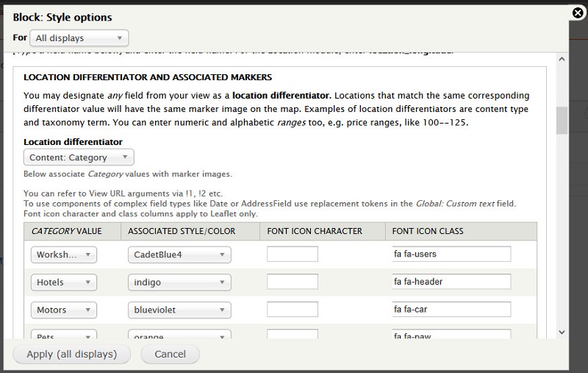Click the vertical scrollbar thumb
The image size is (588, 373).
(x=562, y=120)
